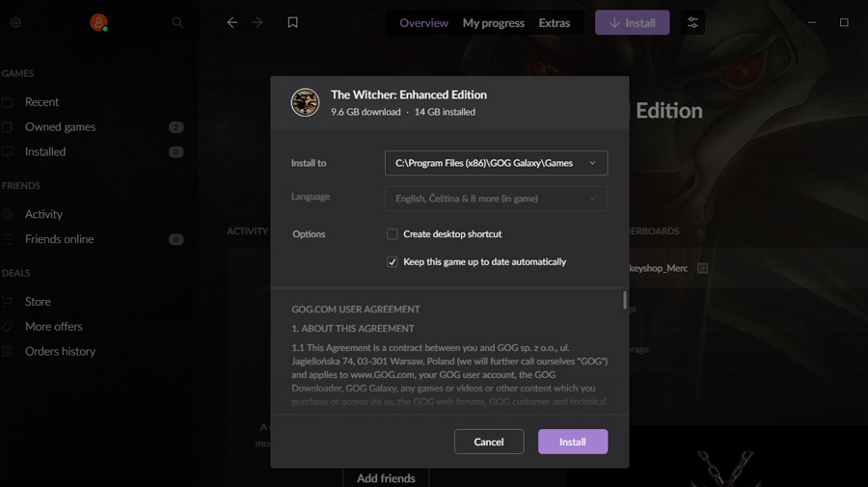This screenshot has width=868, height=487.
Task: Open Owned games in sidebar
Action: point(60,127)
